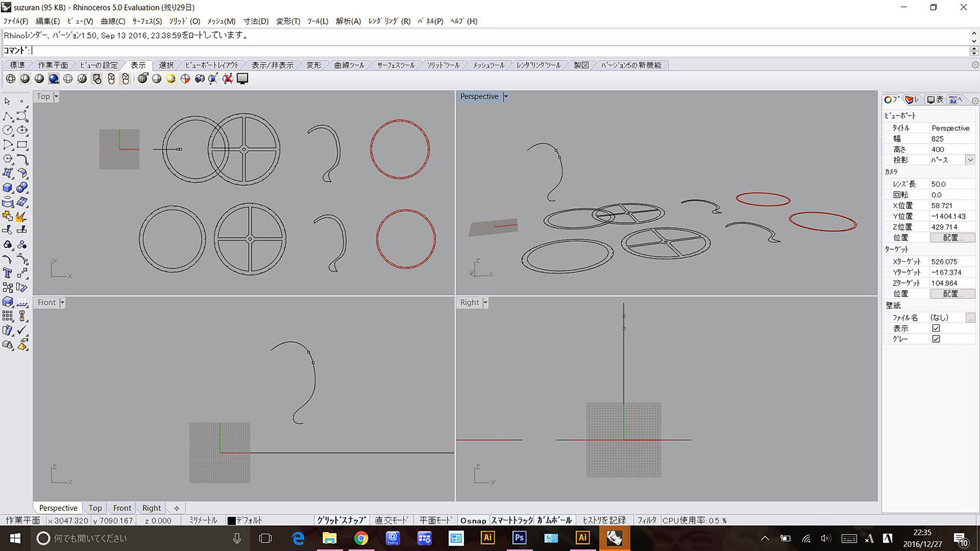Switch to the Front viewport tab at bottom

(122, 508)
